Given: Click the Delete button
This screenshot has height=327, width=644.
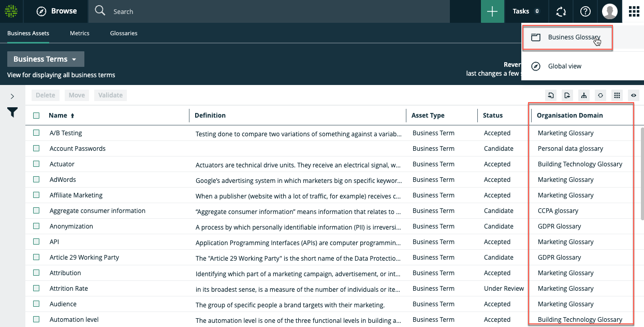Looking at the screenshot, I should (46, 95).
